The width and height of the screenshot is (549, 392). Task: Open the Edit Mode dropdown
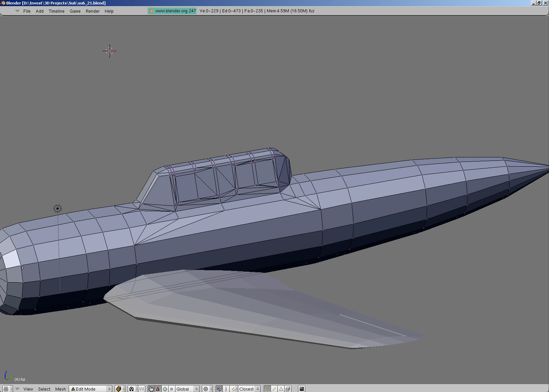[x=91, y=389]
